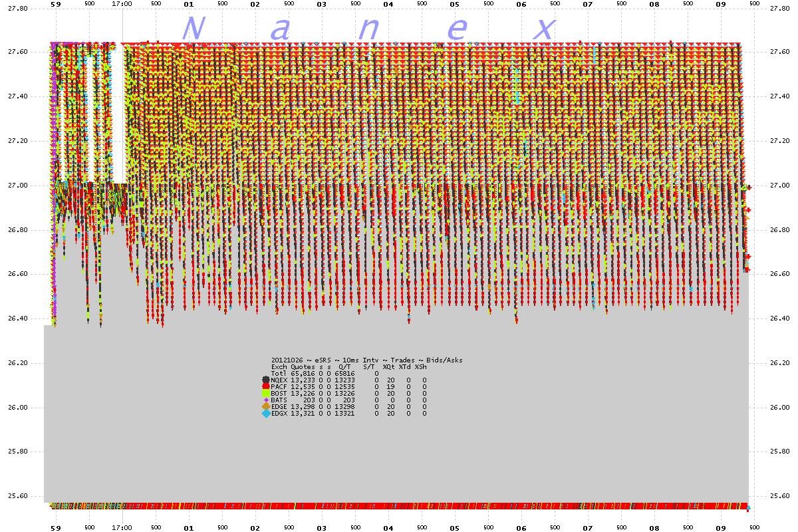This screenshot has width=798, height=532.
Task: Click the EDGE quotes value '13,298'
Action: pos(303,406)
